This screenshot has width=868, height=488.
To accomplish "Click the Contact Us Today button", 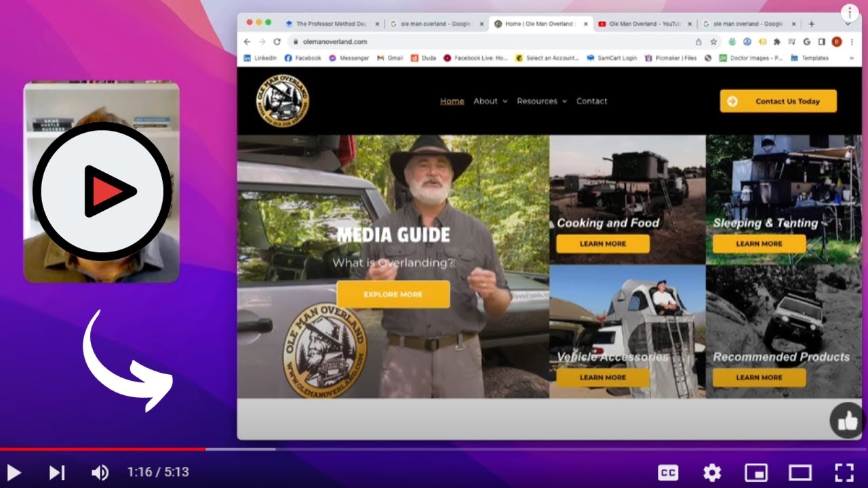I will point(778,101).
